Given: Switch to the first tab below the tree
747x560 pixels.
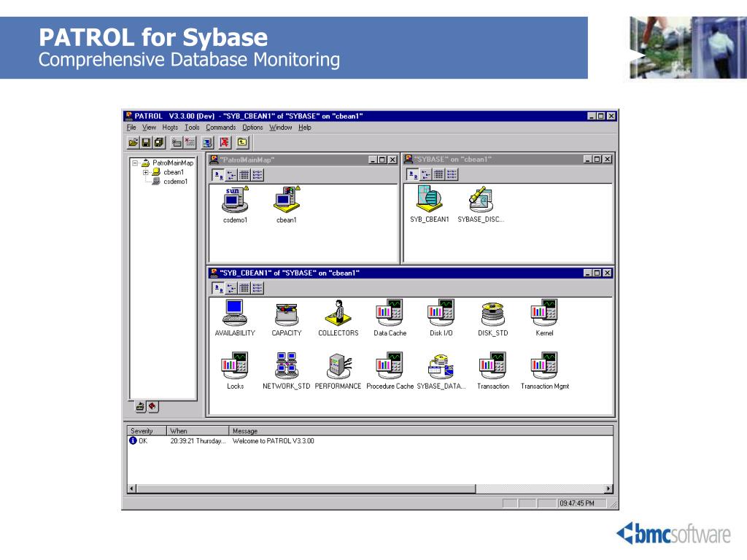Looking at the screenshot, I should pyautogui.click(x=140, y=407).
